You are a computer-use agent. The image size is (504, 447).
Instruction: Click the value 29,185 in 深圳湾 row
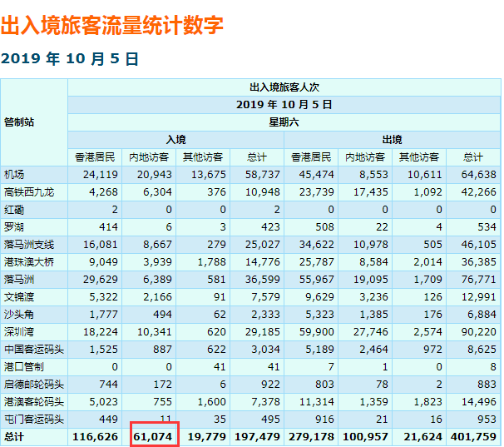(262, 332)
